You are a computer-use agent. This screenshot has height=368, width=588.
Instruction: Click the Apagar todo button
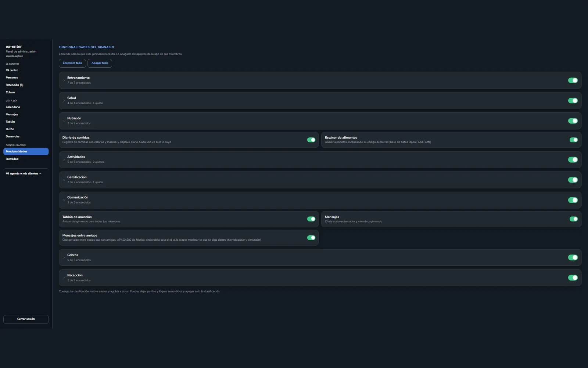click(x=100, y=63)
